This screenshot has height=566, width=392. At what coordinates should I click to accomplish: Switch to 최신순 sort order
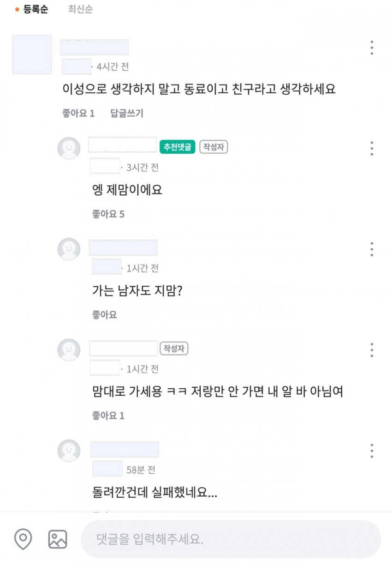(x=80, y=9)
